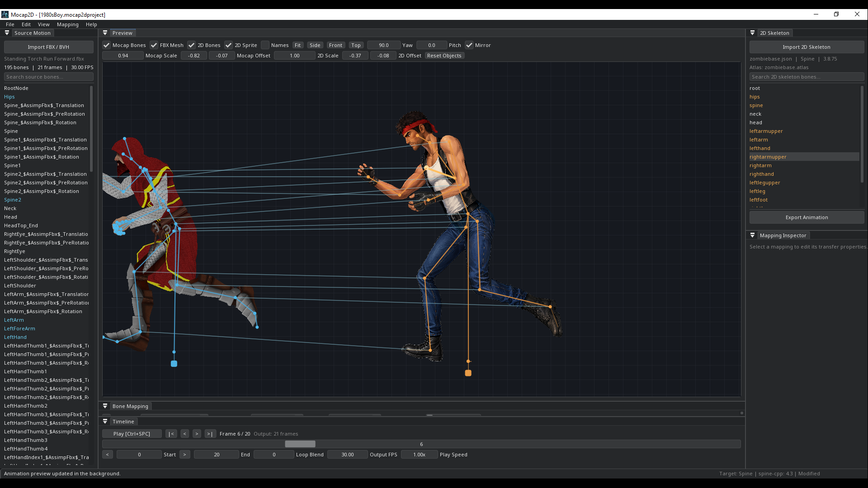Collapse the Preview panel arrow
The height and width of the screenshot is (488, 868).
point(105,33)
